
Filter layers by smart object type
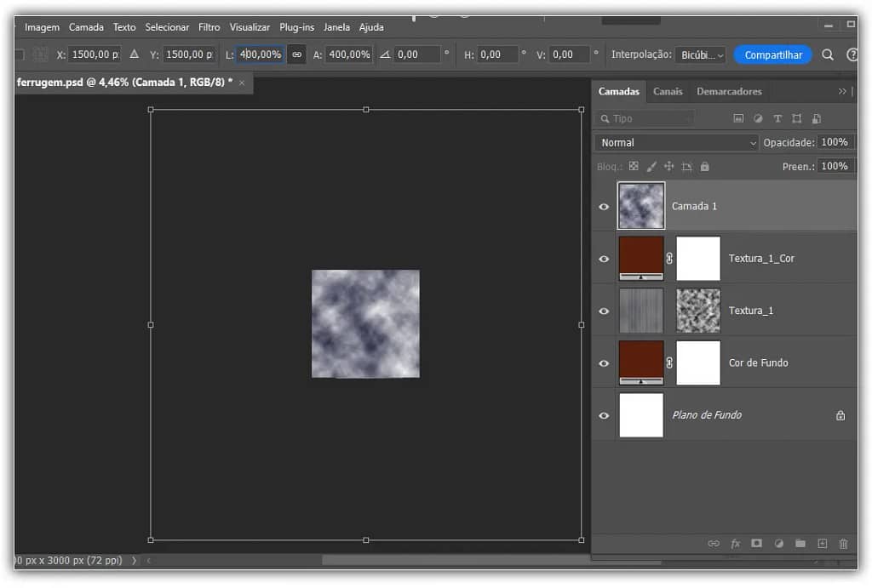coord(817,118)
